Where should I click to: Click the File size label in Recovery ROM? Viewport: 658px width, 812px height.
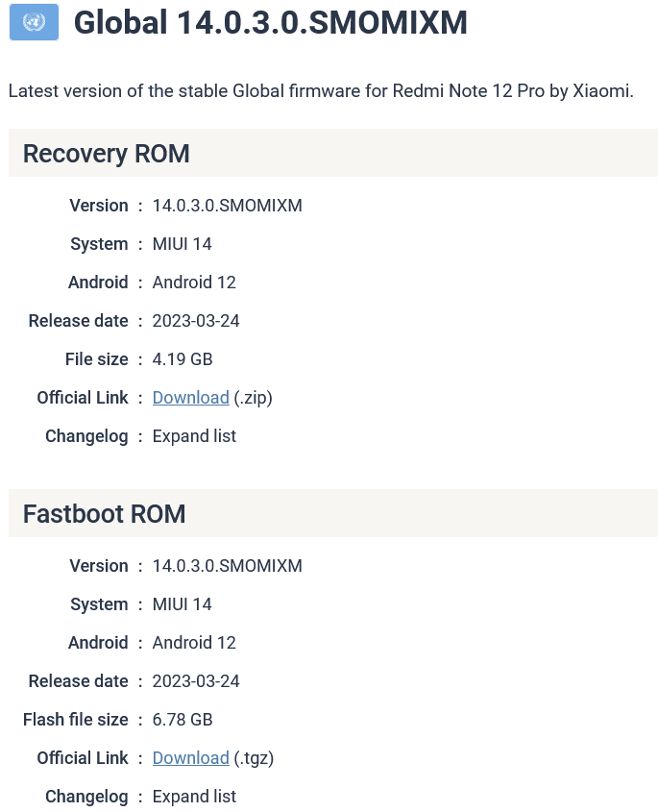[97, 359]
